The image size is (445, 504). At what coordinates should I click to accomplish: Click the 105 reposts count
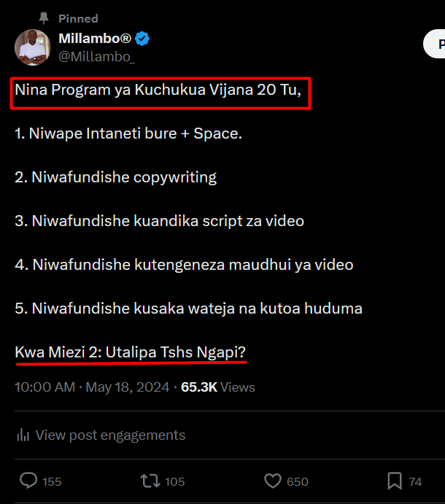point(174,481)
